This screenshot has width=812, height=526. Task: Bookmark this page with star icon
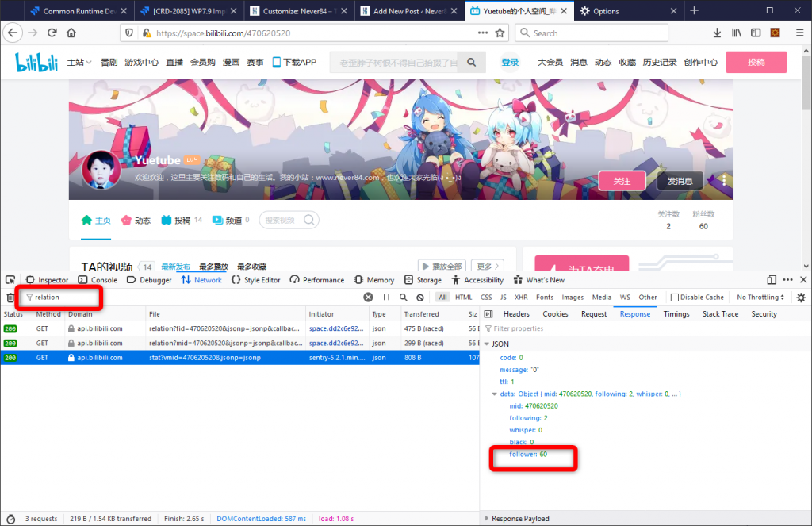[x=500, y=33]
